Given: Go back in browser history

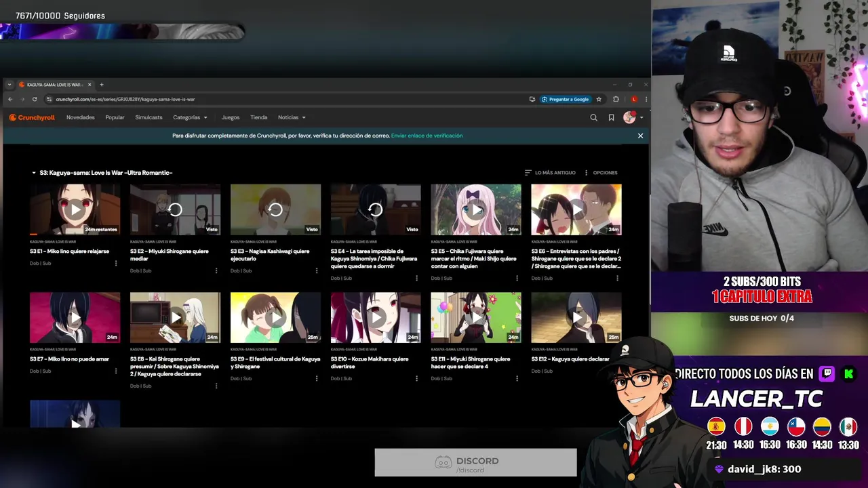Looking at the screenshot, I should click(10, 99).
